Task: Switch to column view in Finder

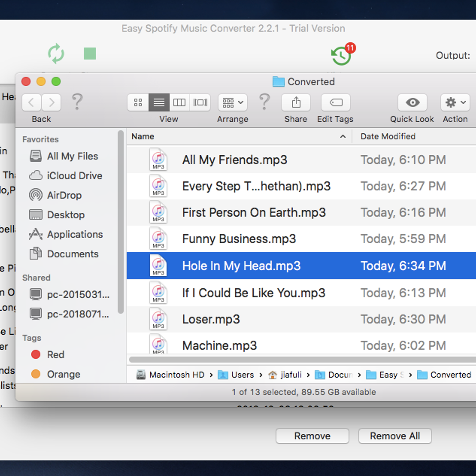Action: [x=179, y=103]
